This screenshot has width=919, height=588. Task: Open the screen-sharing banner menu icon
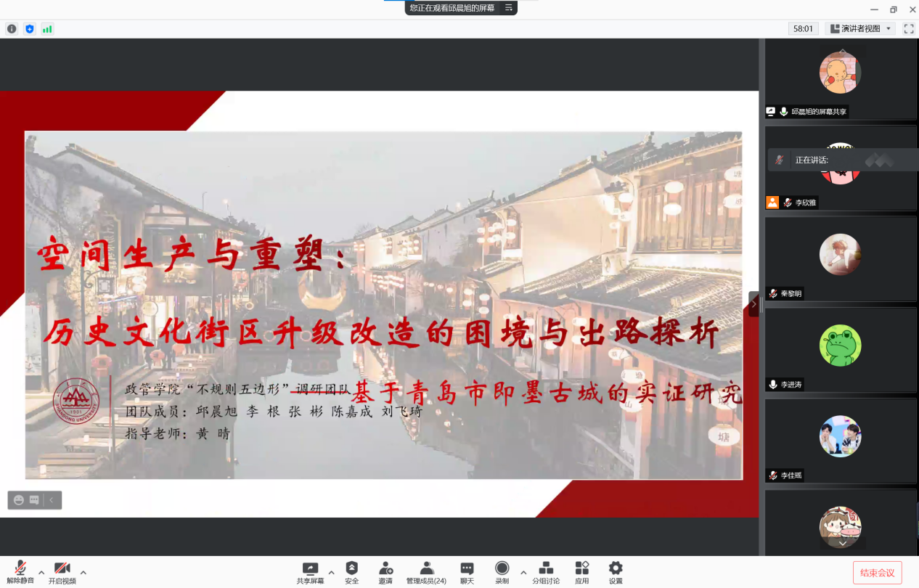[x=509, y=8]
